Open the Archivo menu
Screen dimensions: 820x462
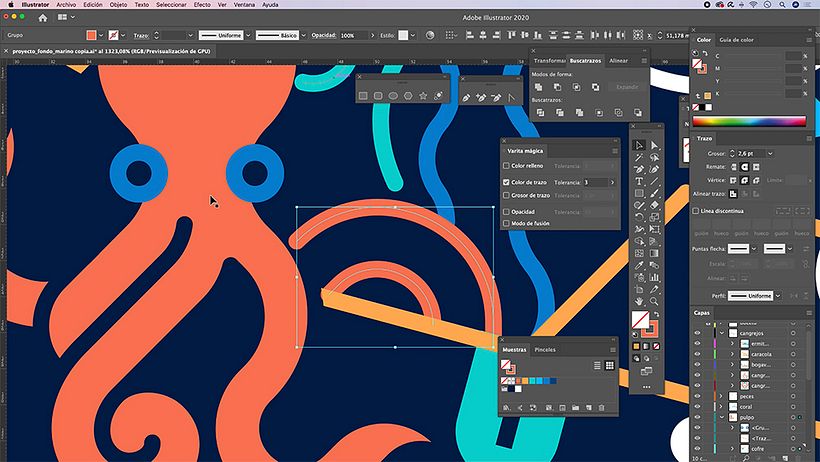66,4
